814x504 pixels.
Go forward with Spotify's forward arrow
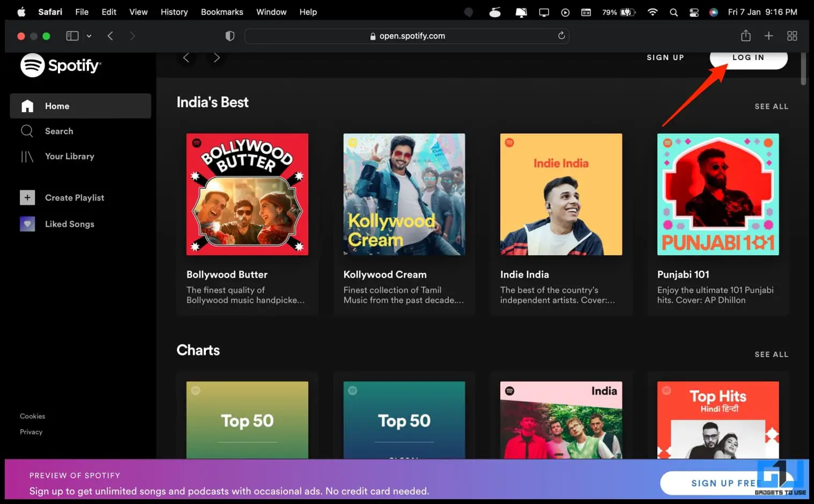coord(217,58)
